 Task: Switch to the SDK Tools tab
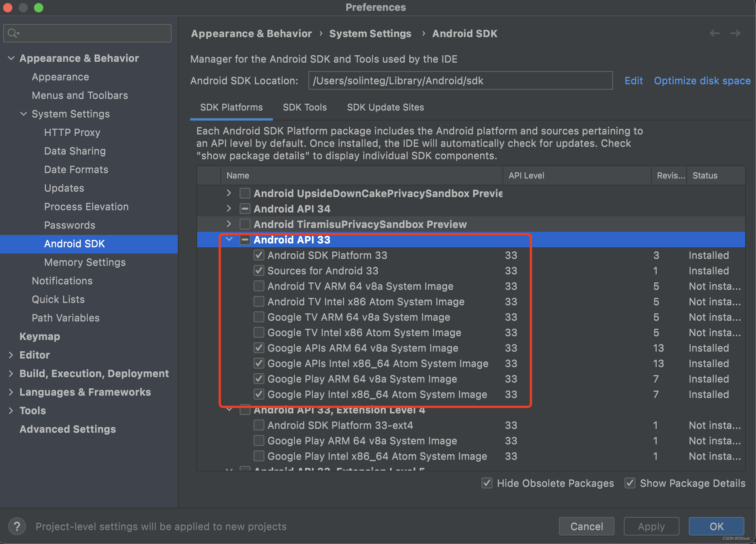(305, 107)
